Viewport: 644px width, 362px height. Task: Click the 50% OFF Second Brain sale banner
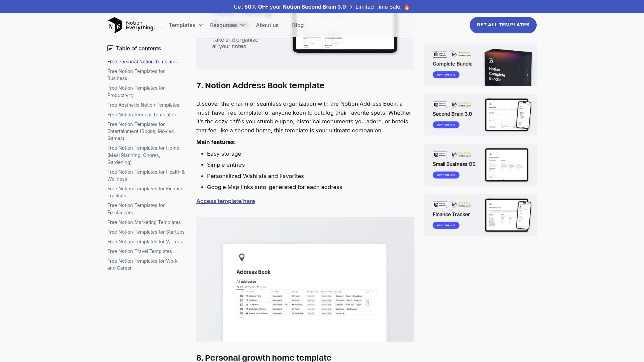coord(322,7)
